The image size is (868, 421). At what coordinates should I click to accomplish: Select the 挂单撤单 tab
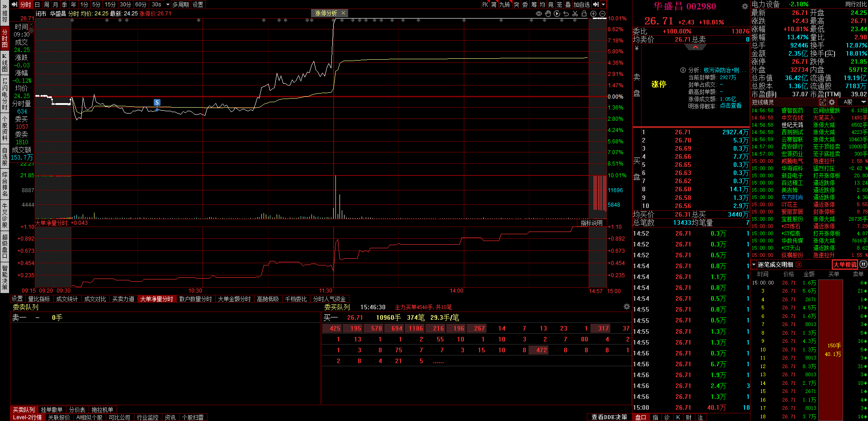point(52,410)
